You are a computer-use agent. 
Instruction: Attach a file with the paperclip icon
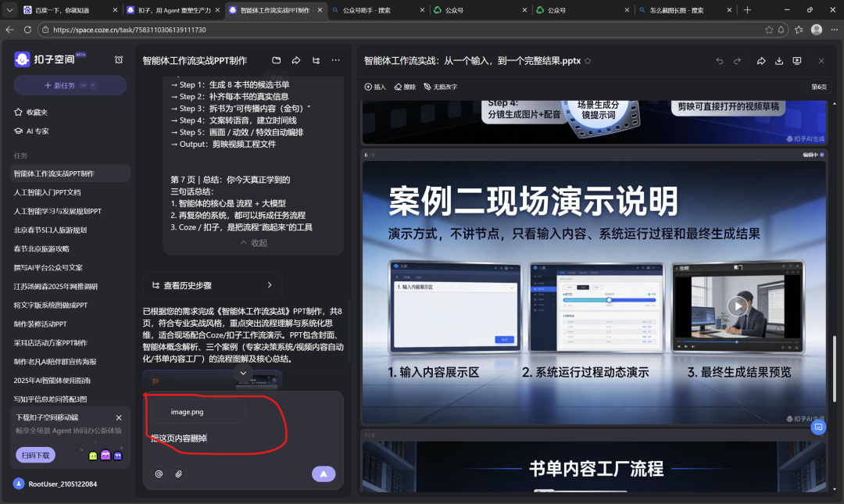coord(179,474)
